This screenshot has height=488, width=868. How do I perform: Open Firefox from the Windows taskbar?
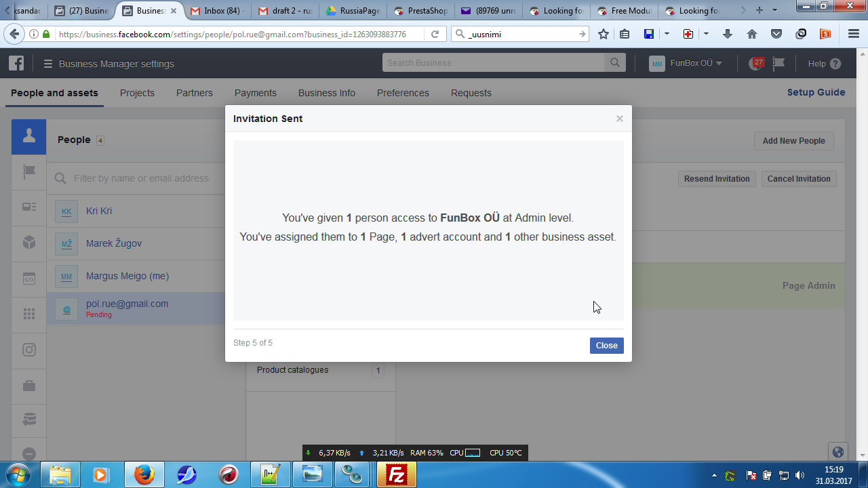[144, 475]
